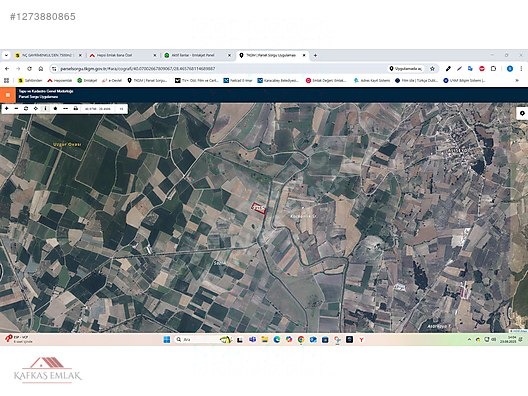Click the layer settings button at map top-right
This screenshot has height=396, width=528.
point(522,113)
